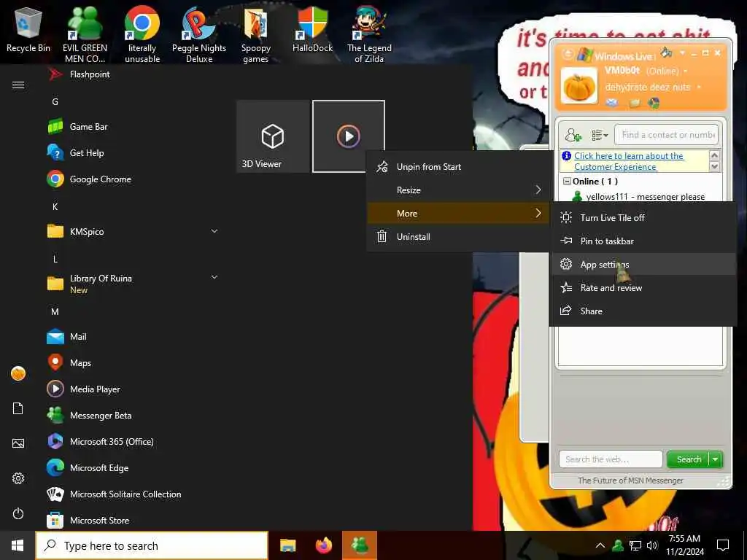
Task: Open App settings from submenu
Action: (643, 264)
